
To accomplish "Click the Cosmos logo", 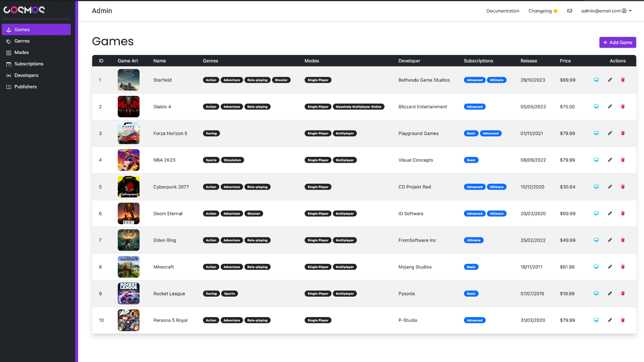I will point(24,10).
